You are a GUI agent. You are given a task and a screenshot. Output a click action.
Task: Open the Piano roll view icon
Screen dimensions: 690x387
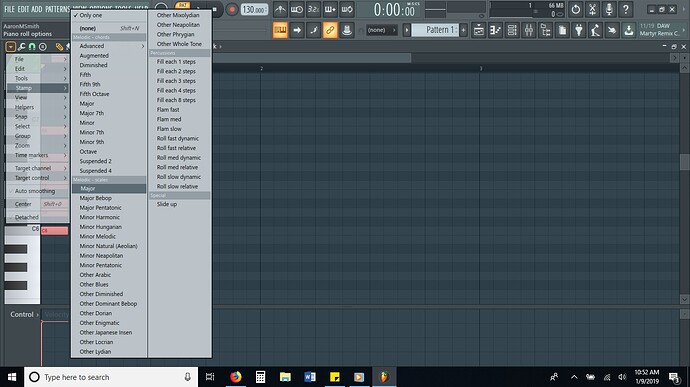point(495,30)
